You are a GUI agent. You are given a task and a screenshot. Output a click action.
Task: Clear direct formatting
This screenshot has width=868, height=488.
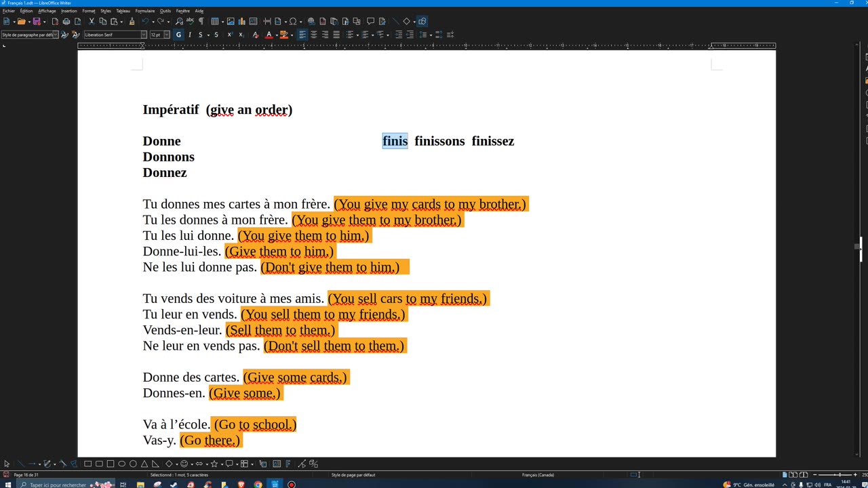coord(256,35)
